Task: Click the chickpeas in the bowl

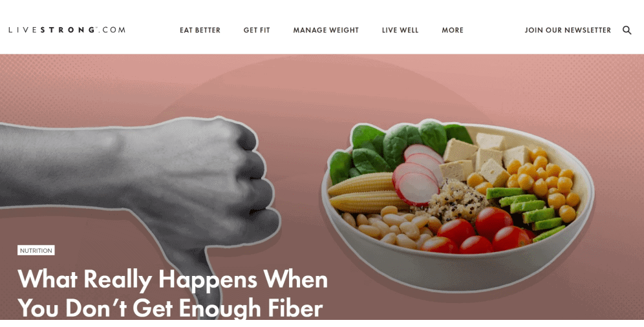Action: (x=542, y=180)
